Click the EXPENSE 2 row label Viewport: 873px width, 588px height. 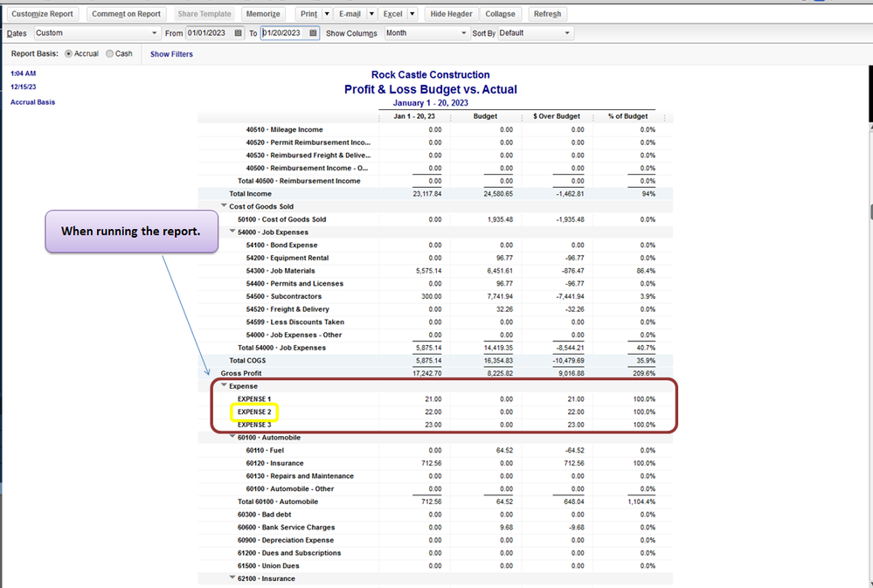[x=255, y=412]
